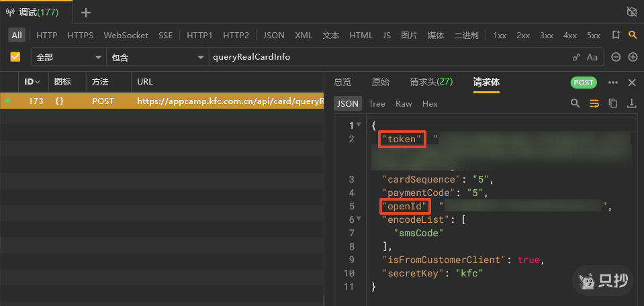Filter by 2xx status codes
644x306 pixels.
pos(523,36)
